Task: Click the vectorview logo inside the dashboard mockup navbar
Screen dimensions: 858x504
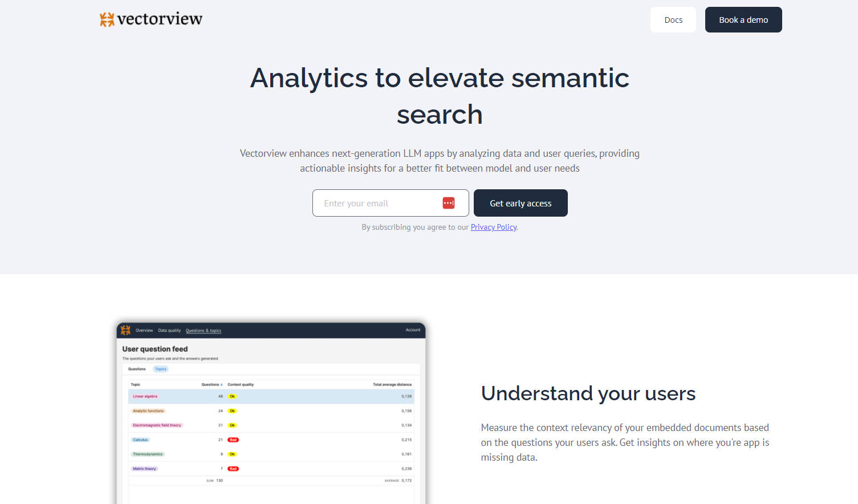Action: pyautogui.click(x=124, y=330)
